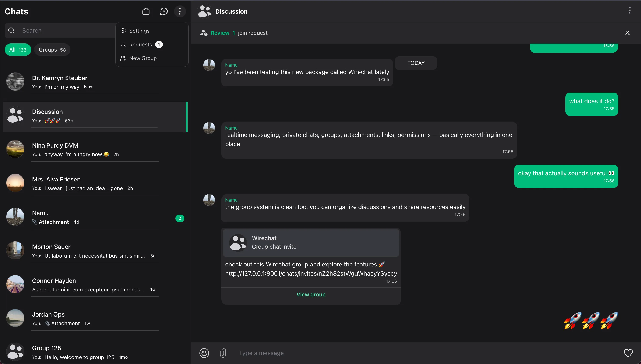The height and width of the screenshot is (364, 641).
Task: Click the 'okay that actually sounds useful' message
Action: (x=566, y=176)
